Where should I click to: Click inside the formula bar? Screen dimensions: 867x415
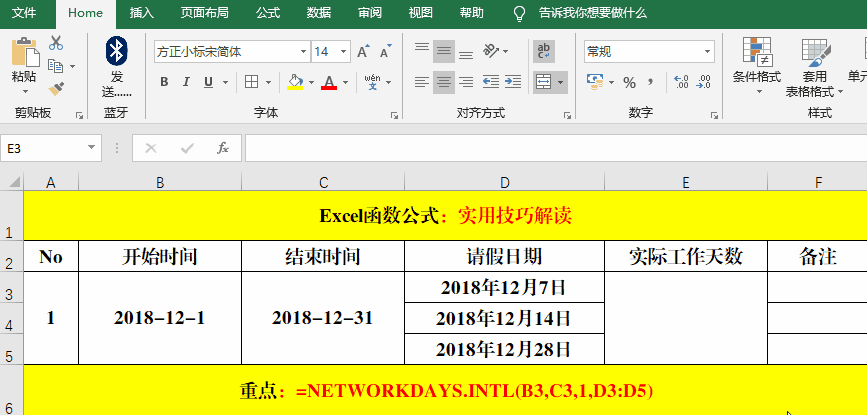(x=556, y=148)
